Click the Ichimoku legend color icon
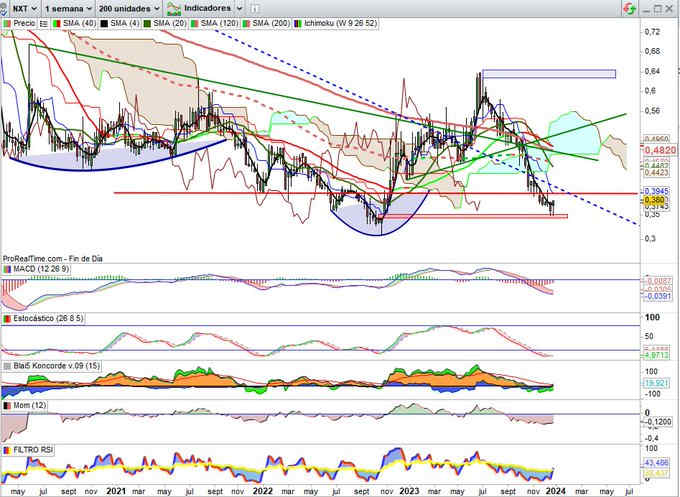Screen dimensions: 680x497 (x=298, y=23)
